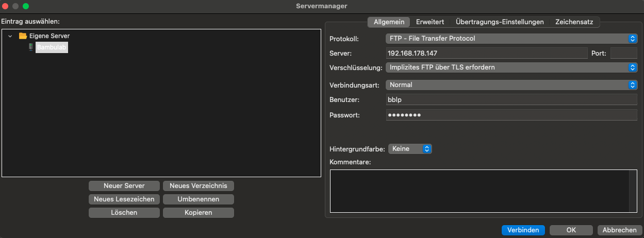The image size is (644, 238).
Task: Open the Übertragungs-Einstellungen tab
Action: coord(500,22)
